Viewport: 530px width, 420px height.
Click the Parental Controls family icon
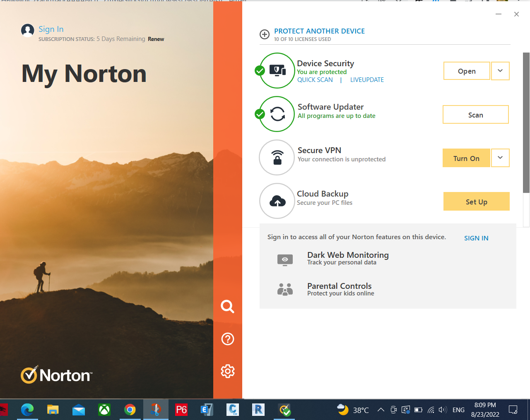(285, 289)
